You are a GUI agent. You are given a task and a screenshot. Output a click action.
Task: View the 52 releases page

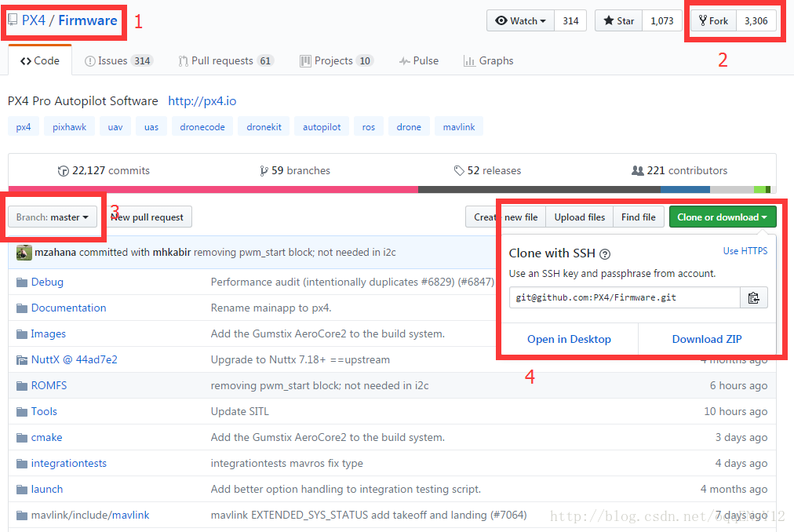tap(488, 171)
